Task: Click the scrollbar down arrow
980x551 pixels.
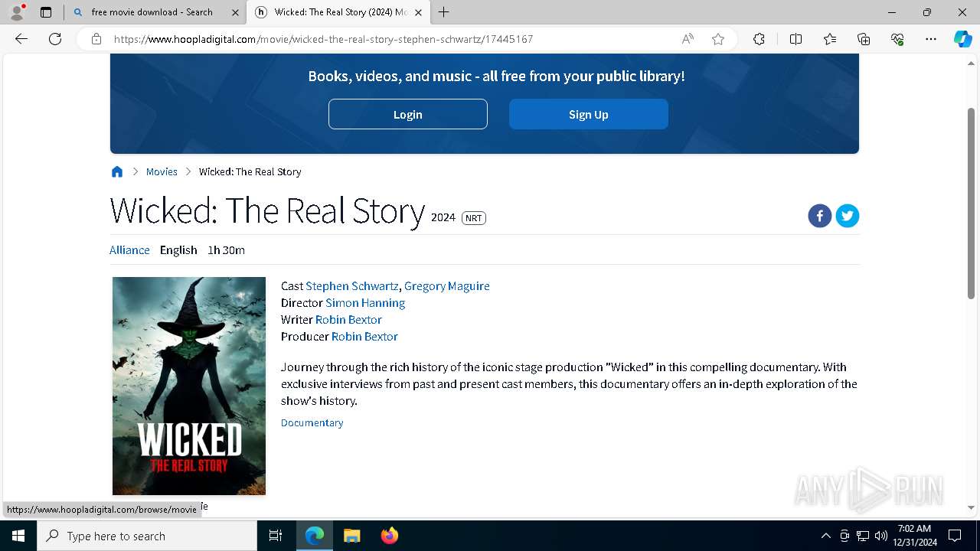Action: click(x=971, y=507)
